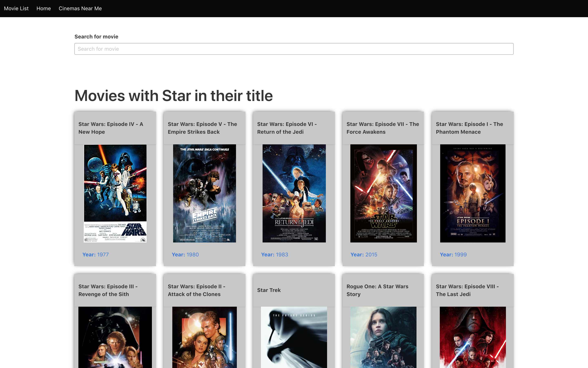Click the Attack of the Clones poster
Image resolution: width=588 pixels, height=368 pixels.
[x=204, y=337]
